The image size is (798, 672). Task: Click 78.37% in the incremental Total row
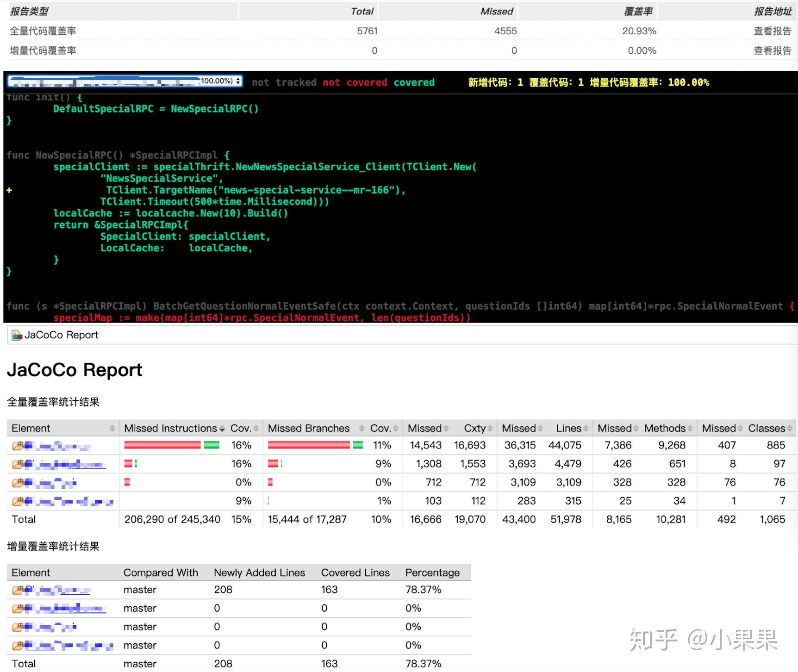[x=423, y=664]
